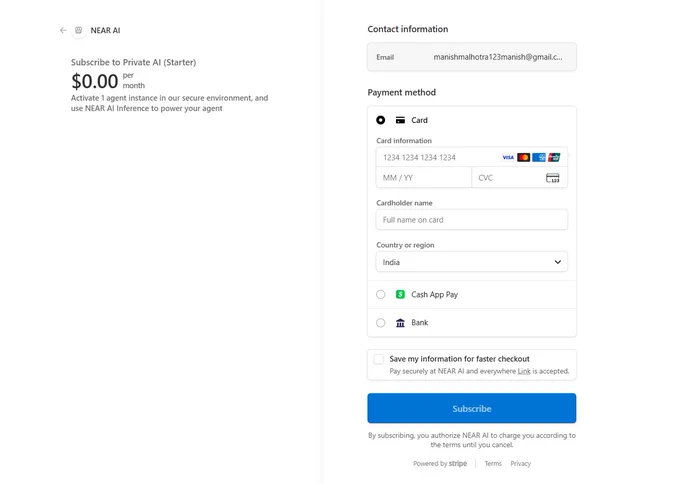Screen dimensions: 680x484
Task: Click the American Express brand icon
Action: (x=539, y=157)
